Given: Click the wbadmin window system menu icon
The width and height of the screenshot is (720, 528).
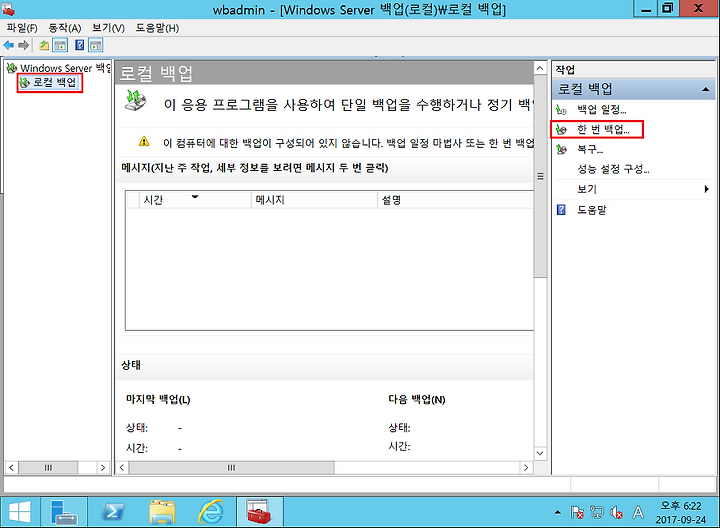Looking at the screenshot, I should coord(8,8).
